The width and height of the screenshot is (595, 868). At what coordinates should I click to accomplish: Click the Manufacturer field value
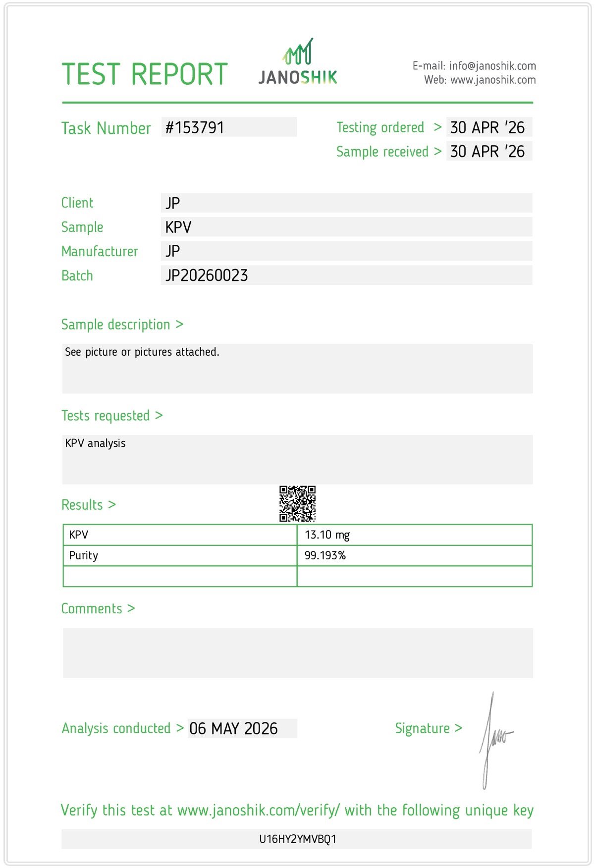coord(346,251)
